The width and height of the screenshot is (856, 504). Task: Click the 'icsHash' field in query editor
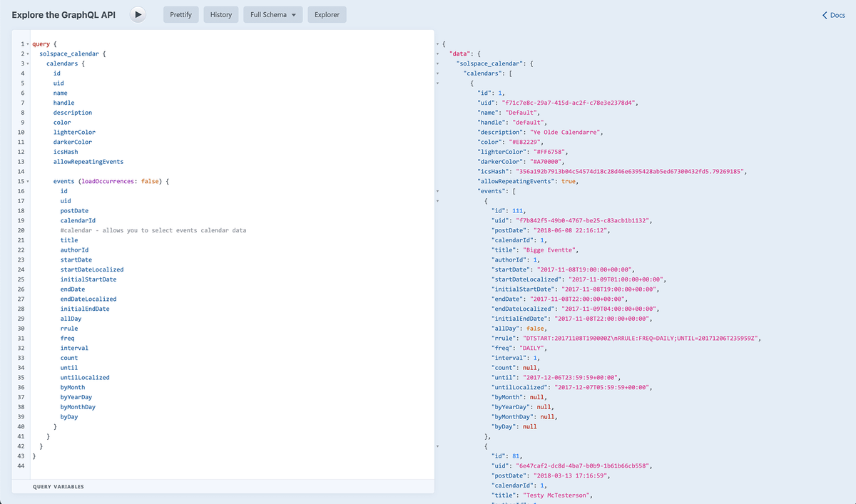66,152
